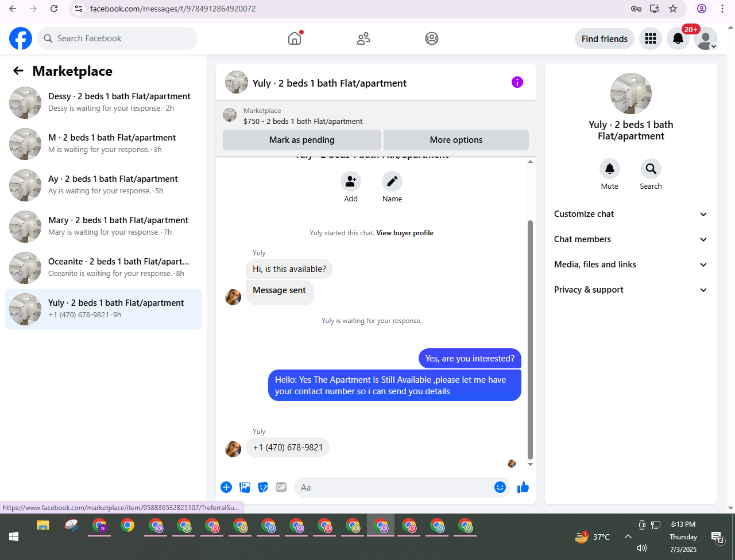Mute this conversation with the bell icon
The height and width of the screenshot is (560, 735).
click(x=610, y=169)
